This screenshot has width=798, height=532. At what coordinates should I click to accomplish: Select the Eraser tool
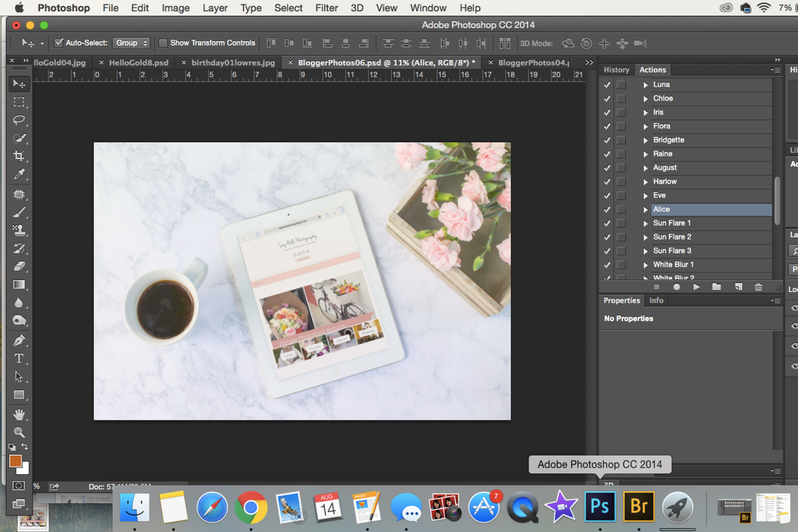(x=19, y=267)
